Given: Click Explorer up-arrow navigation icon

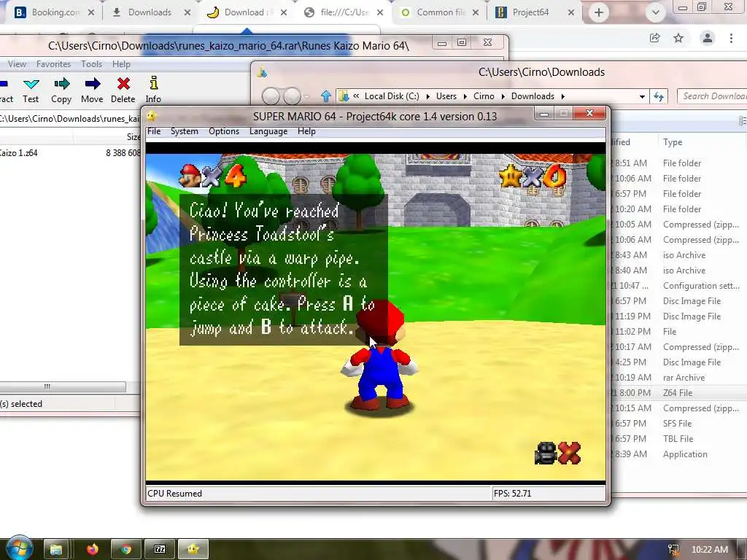Looking at the screenshot, I should pos(326,96).
